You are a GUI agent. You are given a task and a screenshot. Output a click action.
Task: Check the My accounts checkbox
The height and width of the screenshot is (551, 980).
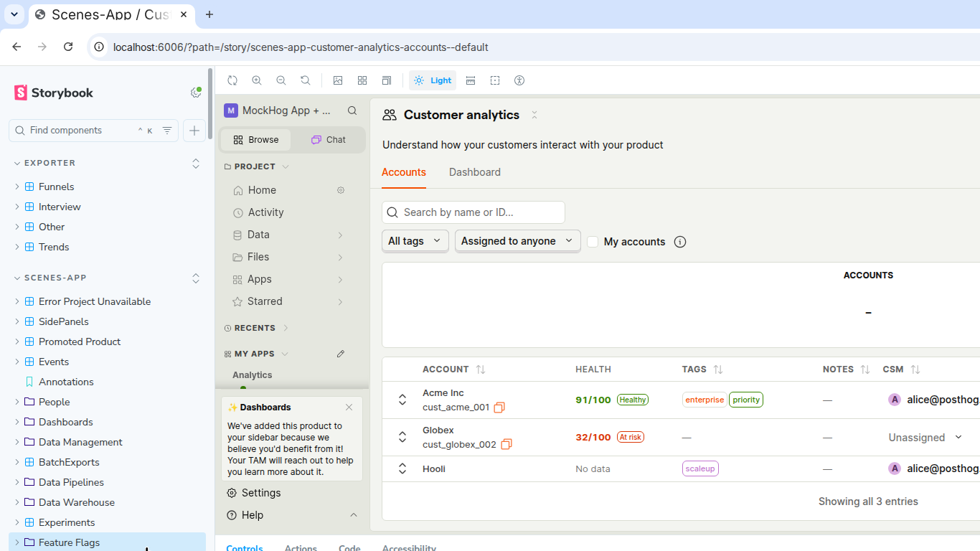pyautogui.click(x=593, y=242)
